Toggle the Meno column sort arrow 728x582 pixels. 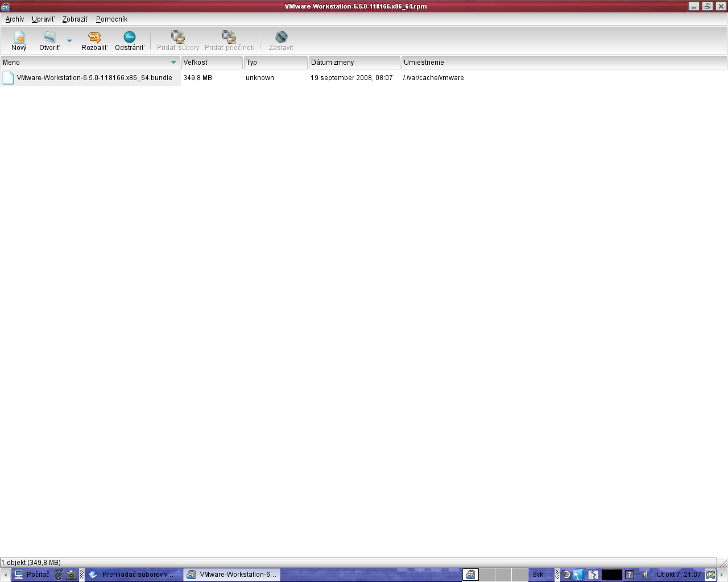point(173,63)
